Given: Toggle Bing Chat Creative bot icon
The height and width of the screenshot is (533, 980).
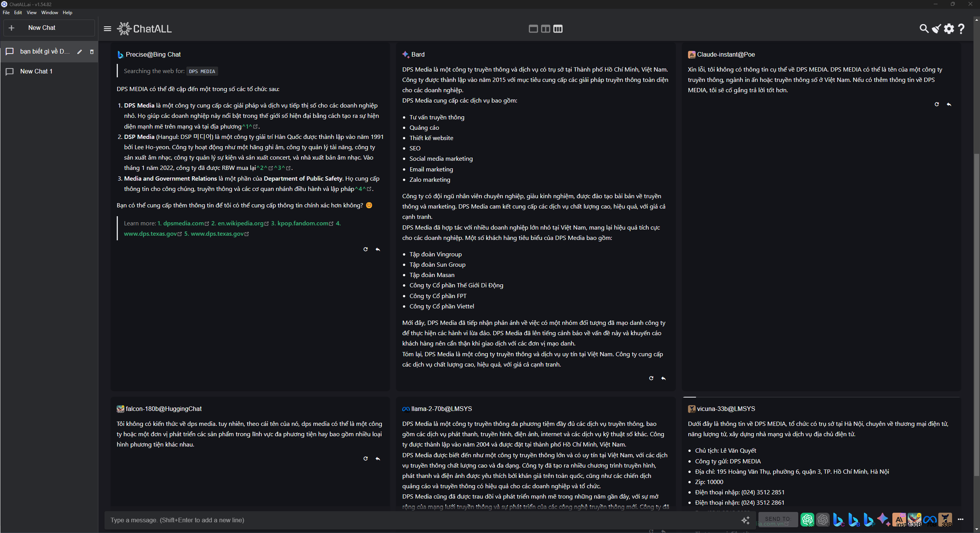Looking at the screenshot, I should click(838, 520).
